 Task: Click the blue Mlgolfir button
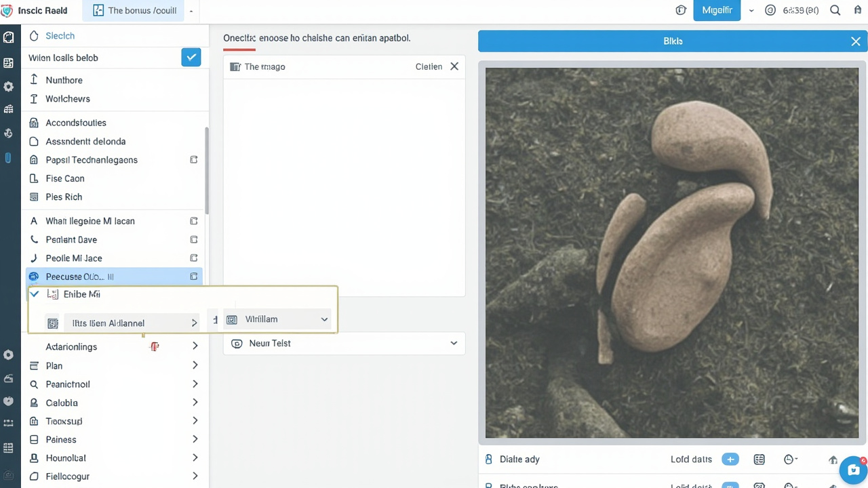717,11
